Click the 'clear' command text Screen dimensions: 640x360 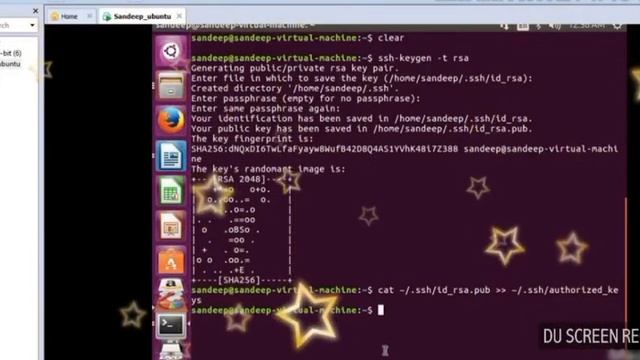coord(391,38)
